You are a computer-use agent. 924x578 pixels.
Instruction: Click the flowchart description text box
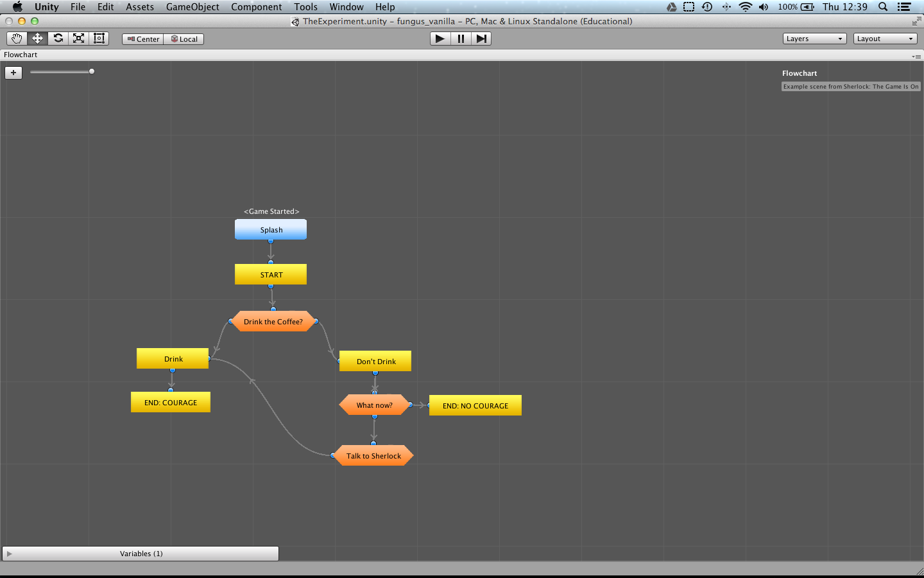coord(851,87)
